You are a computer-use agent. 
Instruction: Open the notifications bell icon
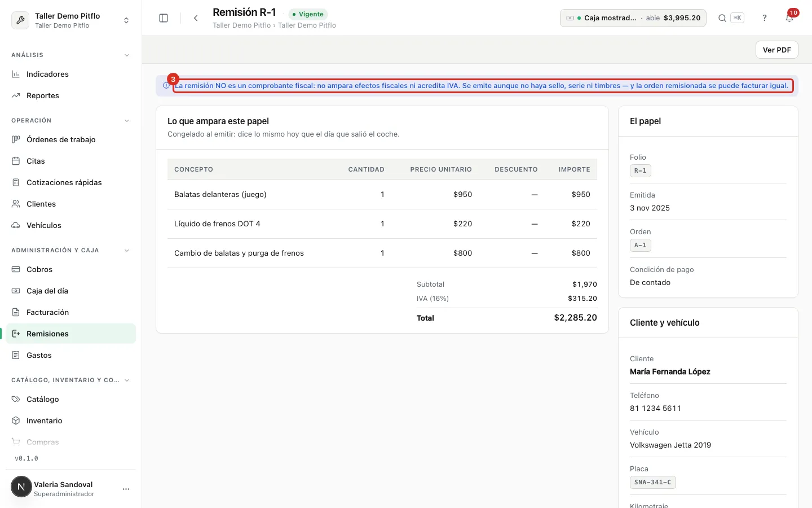[x=789, y=18]
